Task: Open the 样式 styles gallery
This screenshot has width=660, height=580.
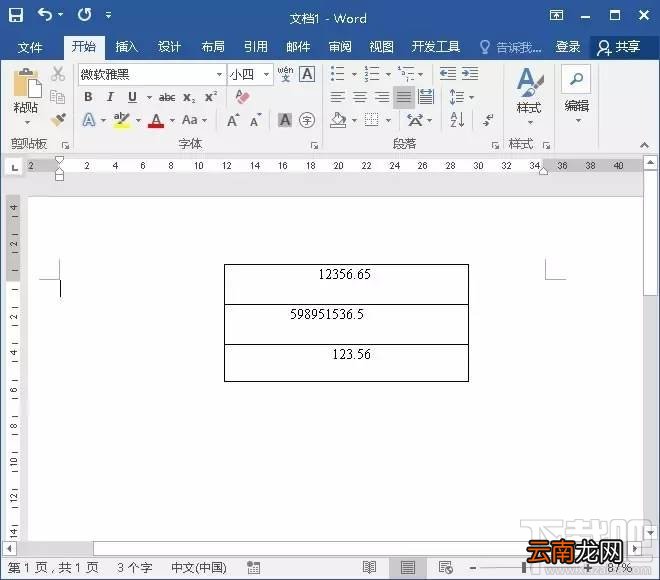Action: pyautogui.click(x=530, y=96)
